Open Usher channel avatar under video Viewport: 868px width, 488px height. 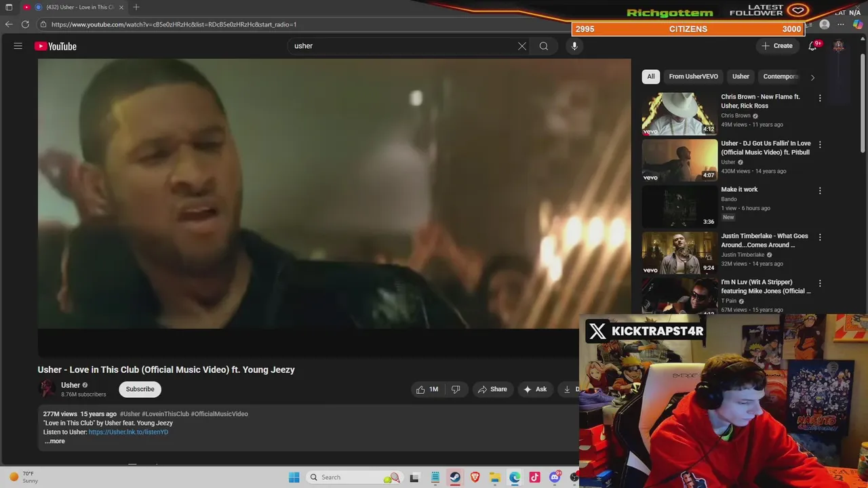[x=47, y=388]
